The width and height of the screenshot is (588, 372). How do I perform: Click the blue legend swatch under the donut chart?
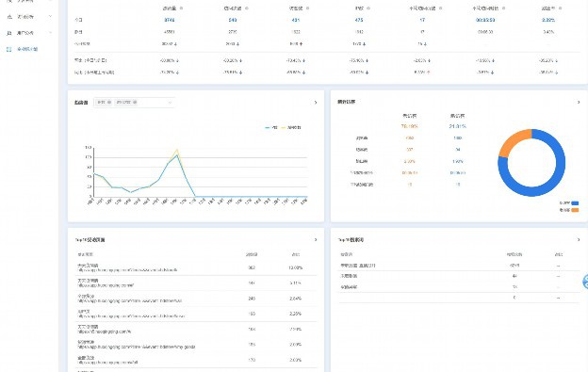click(575, 203)
